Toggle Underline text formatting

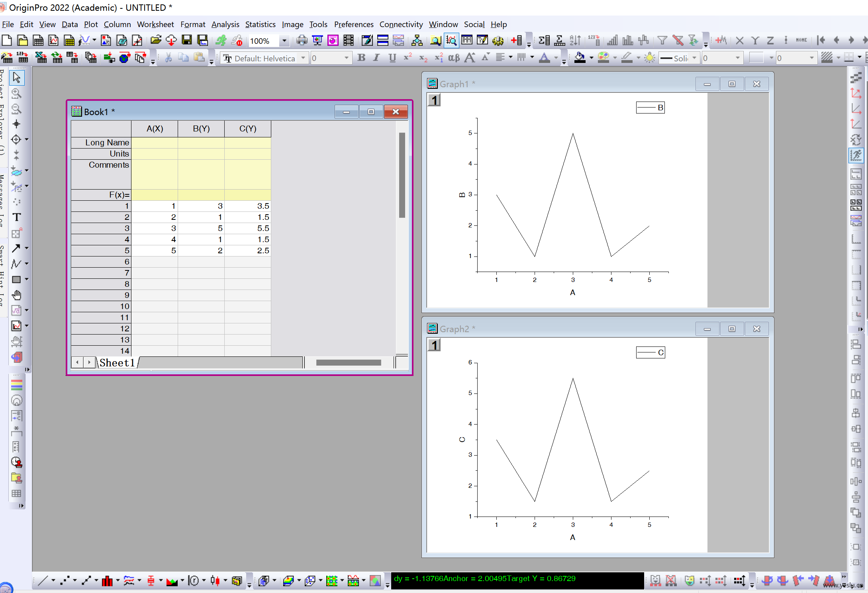(392, 58)
